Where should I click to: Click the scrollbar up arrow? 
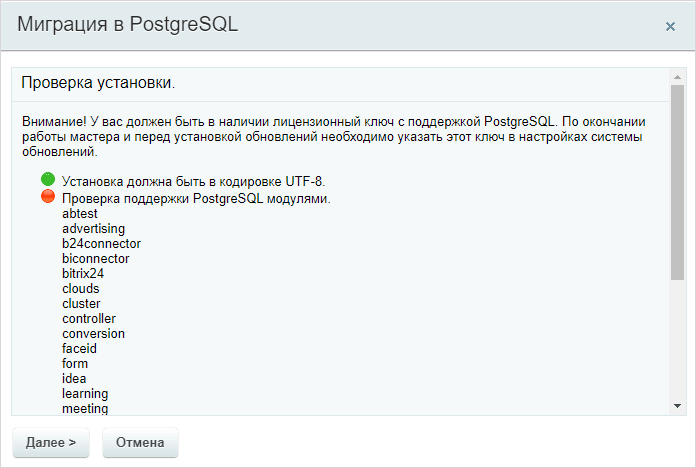[677, 77]
